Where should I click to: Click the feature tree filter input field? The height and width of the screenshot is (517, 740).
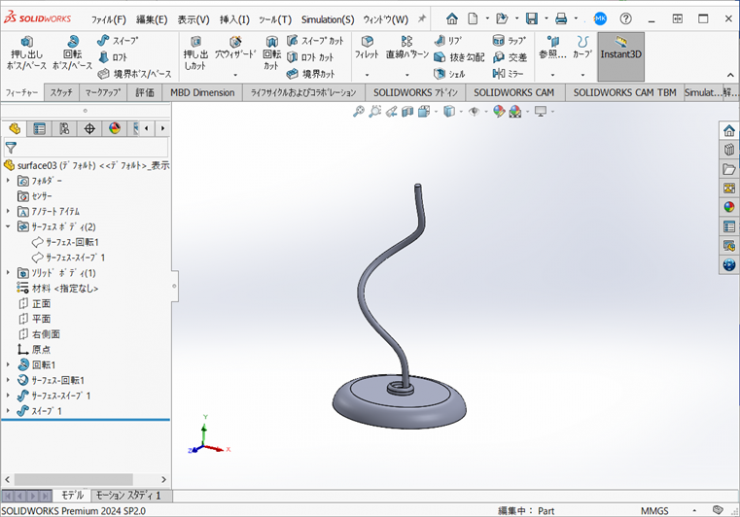tap(90, 147)
